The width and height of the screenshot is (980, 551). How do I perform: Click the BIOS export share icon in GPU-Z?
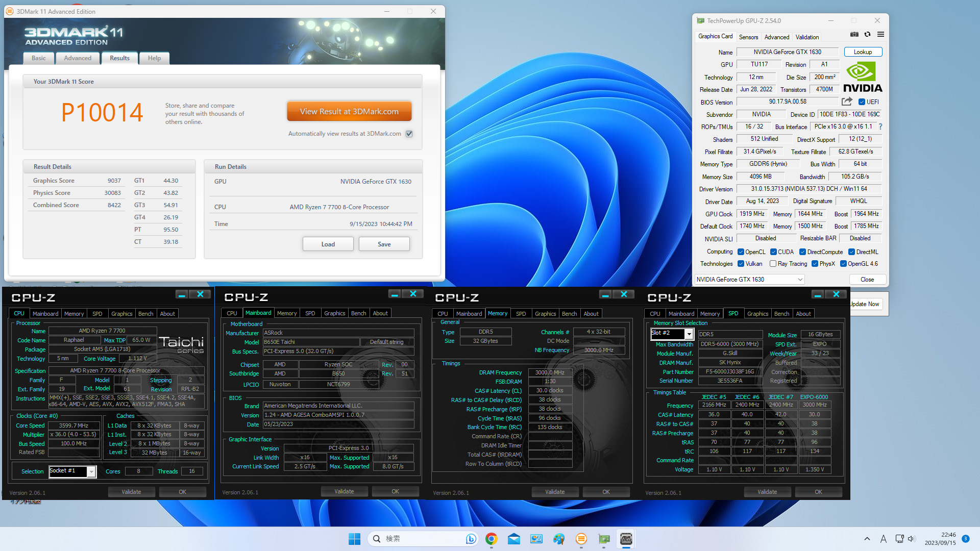tap(847, 102)
